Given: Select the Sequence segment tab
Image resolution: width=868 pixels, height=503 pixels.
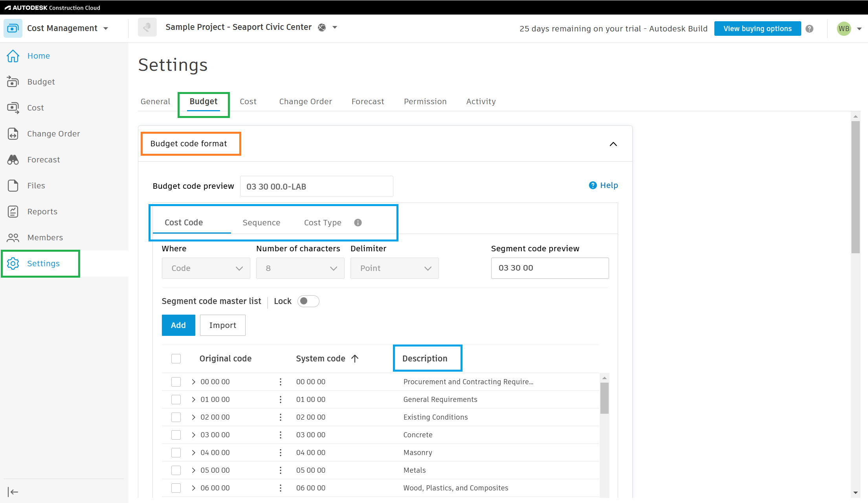Looking at the screenshot, I should 261,223.
